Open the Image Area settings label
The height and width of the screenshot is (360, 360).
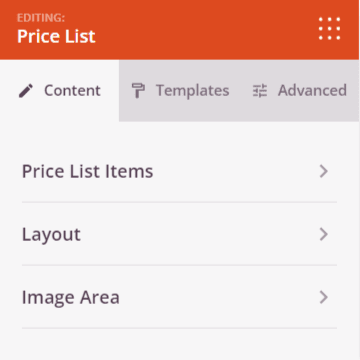click(x=71, y=297)
